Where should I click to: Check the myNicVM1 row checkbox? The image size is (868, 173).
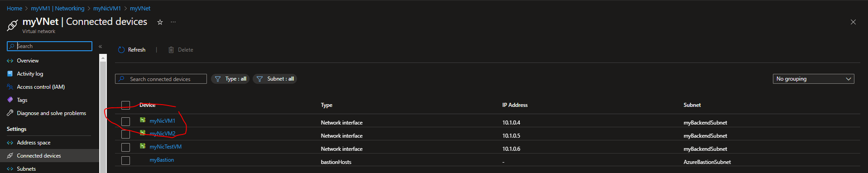(126, 121)
